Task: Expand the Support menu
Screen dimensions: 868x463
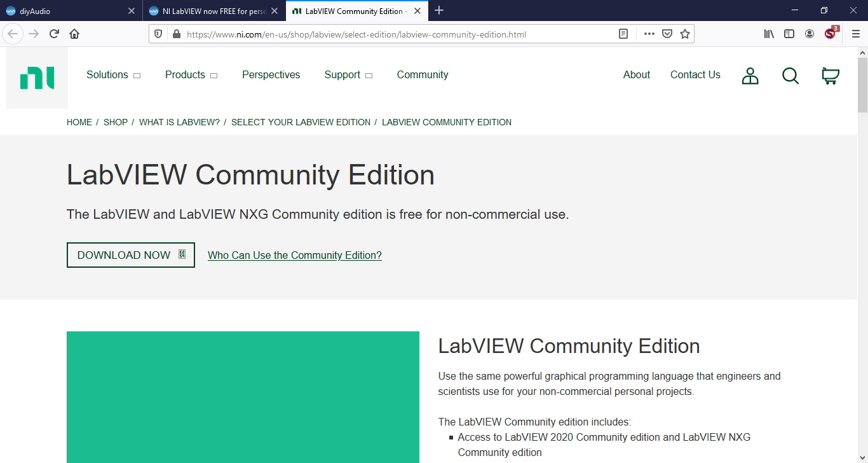Action: click(x=348, y=75)
